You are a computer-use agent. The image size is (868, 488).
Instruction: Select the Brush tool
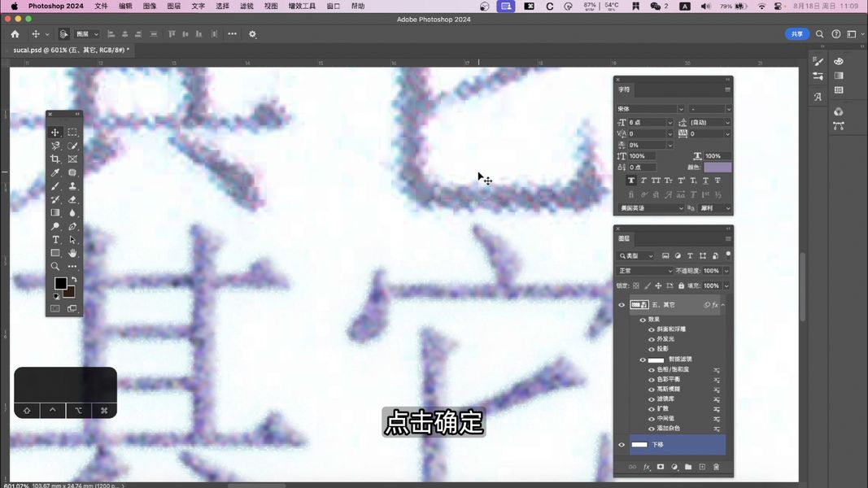pyautogui.click(x=55, y=186)
